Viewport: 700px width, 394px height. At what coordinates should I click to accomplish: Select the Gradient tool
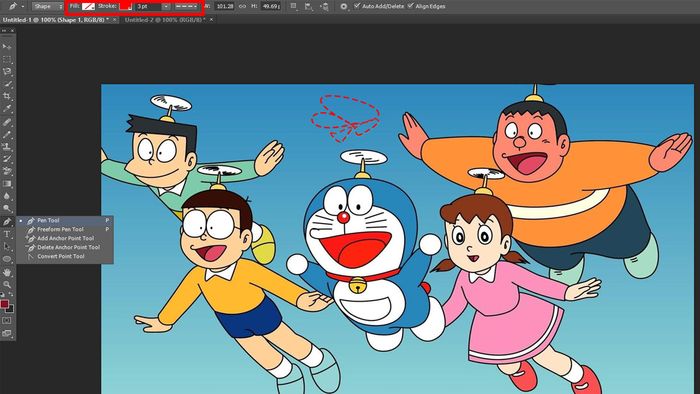coord(7,183)
